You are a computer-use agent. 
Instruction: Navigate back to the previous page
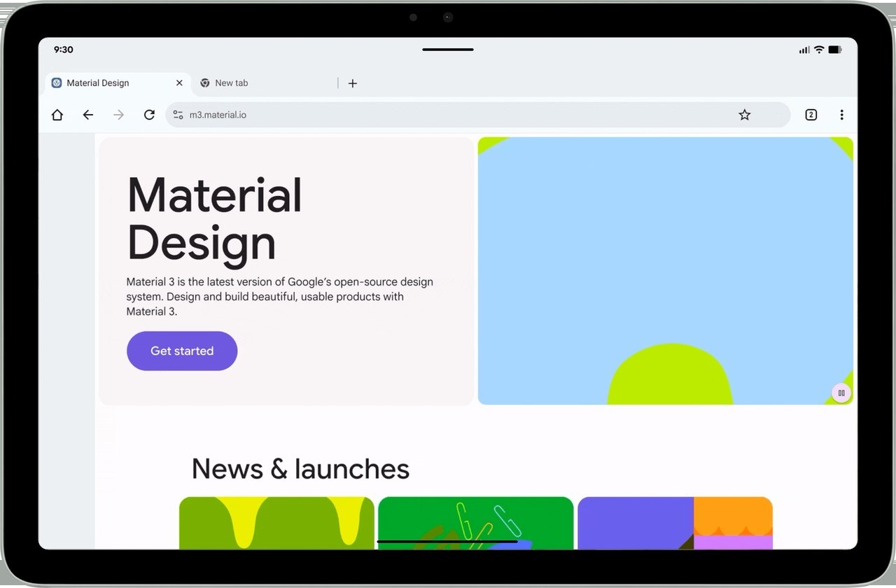(x=88, y=115)
